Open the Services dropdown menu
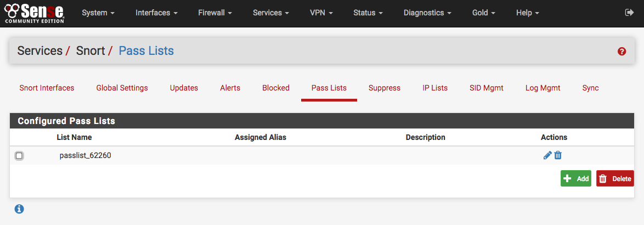 (271, 13)
